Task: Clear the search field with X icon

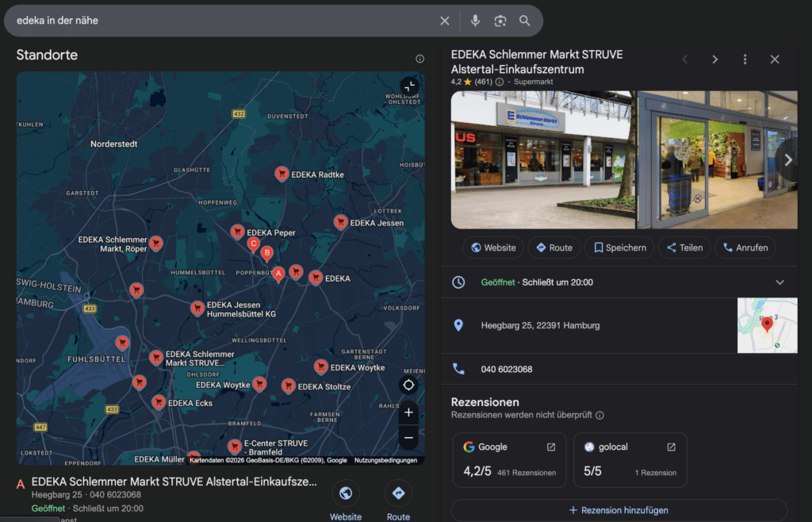Action: click(x=445, y=21)
